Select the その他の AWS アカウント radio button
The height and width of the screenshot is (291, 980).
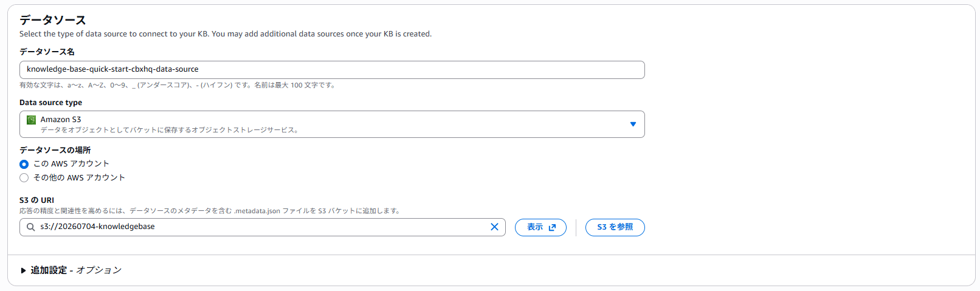click(24, 178)
